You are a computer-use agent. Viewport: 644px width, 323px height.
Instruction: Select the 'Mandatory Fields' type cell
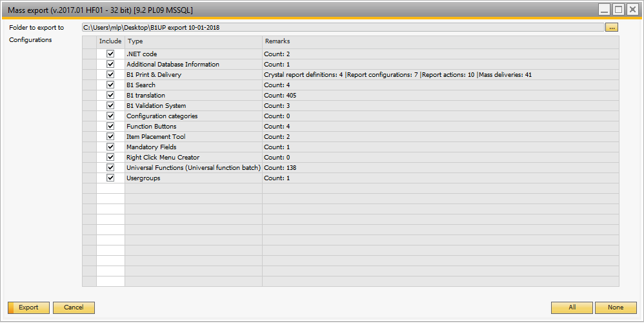pyautogui.click(x=194, y=147)
